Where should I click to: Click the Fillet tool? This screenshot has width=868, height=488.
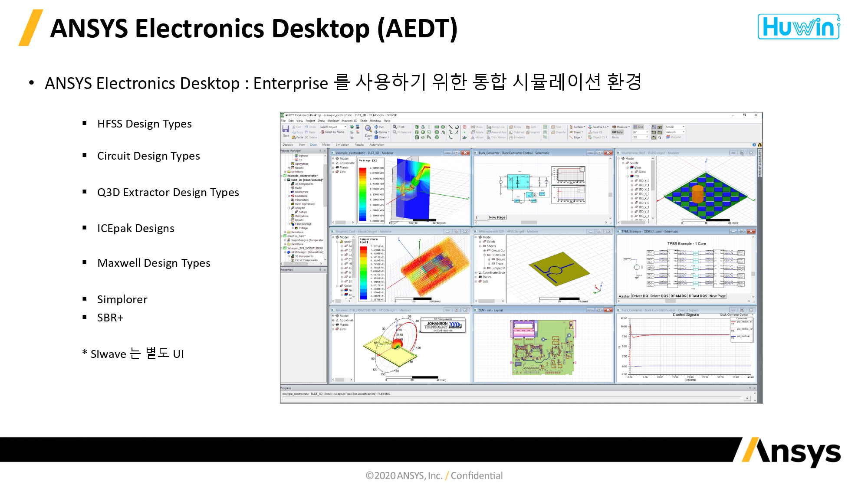point(556,127)
